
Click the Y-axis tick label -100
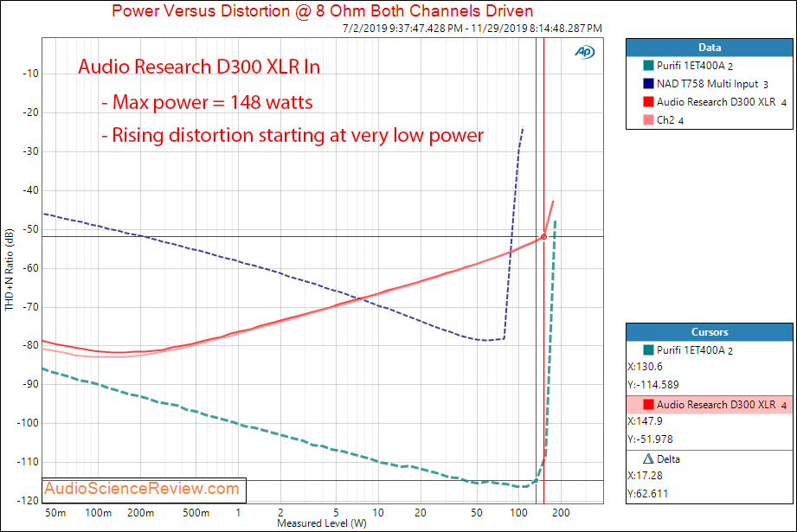pyautogui.click(x=28, y=423)
